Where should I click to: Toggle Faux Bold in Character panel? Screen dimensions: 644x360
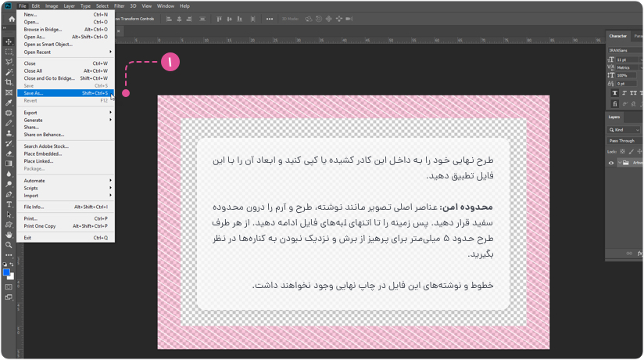pyautogui.click(x=615, y=93)
